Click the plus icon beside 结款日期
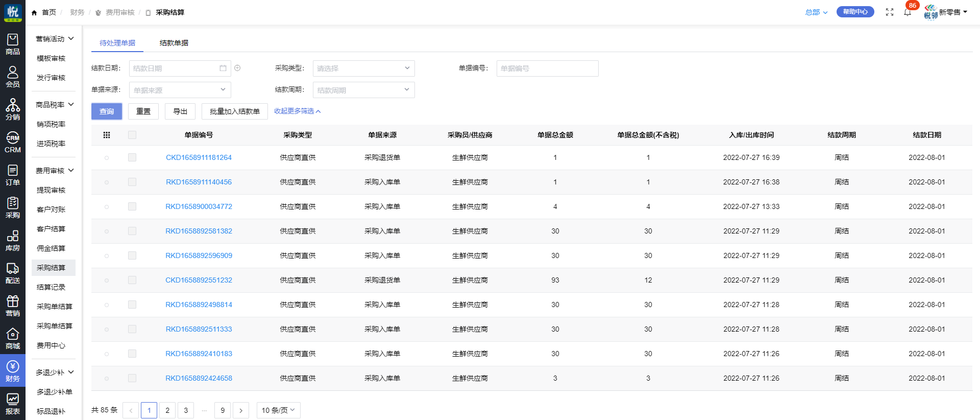This screenshot has height=420, width=980. tap(237, 68)
